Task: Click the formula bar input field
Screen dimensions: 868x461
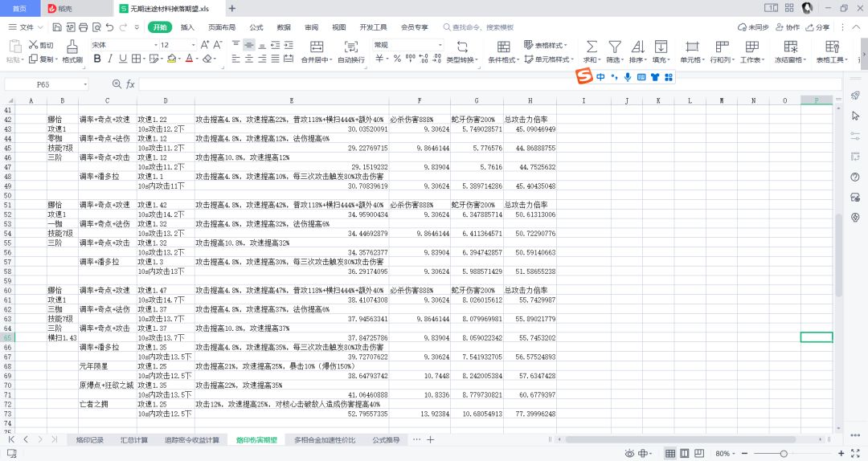Action: click(489, 84)
